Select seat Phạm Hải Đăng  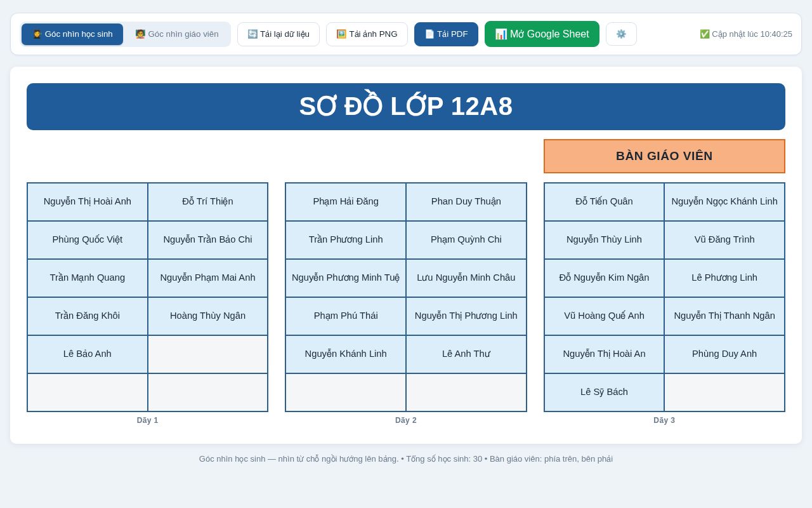[346, 202]
